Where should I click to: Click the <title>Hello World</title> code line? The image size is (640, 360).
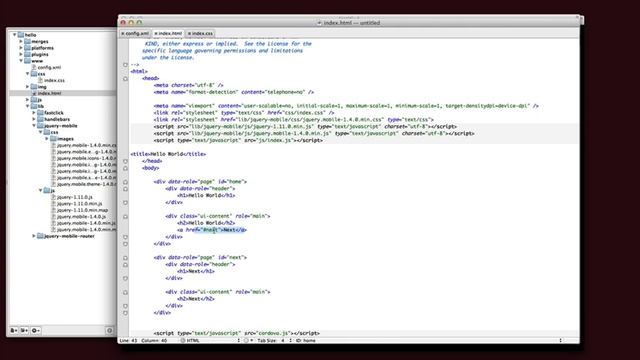coord(168,154)
